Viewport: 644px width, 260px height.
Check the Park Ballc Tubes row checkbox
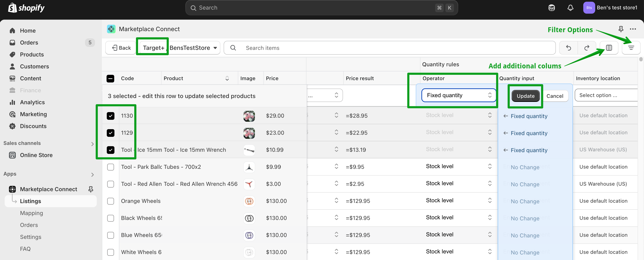click(x=111, y=167)
